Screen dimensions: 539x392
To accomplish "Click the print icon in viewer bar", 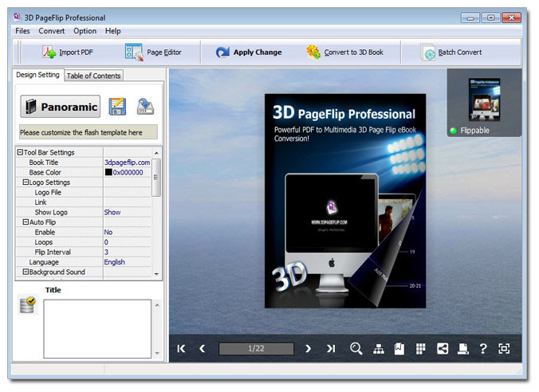I will (462, 349).
